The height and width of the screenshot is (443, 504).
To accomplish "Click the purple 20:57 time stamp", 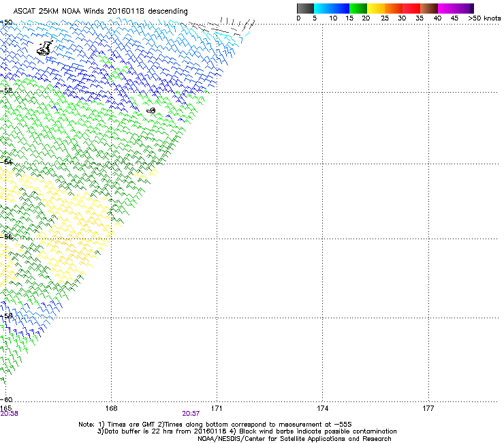I will coord(191,414).
